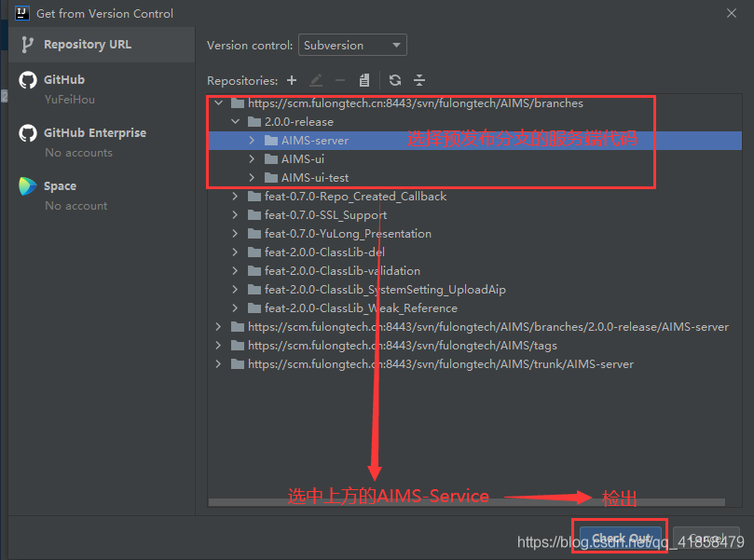This screenshot has height=560, width=754.
Task: Click the YuFeiHou account name
Action: point(70,100)
